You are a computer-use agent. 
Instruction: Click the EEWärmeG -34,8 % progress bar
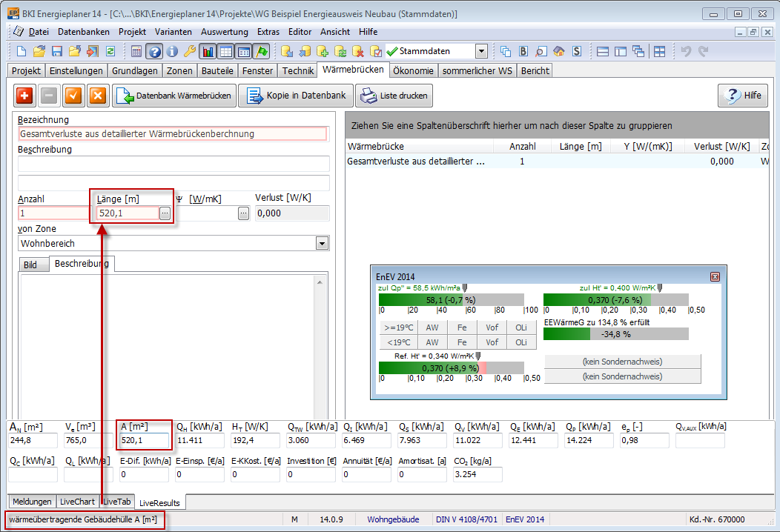[x=616, y=334]
